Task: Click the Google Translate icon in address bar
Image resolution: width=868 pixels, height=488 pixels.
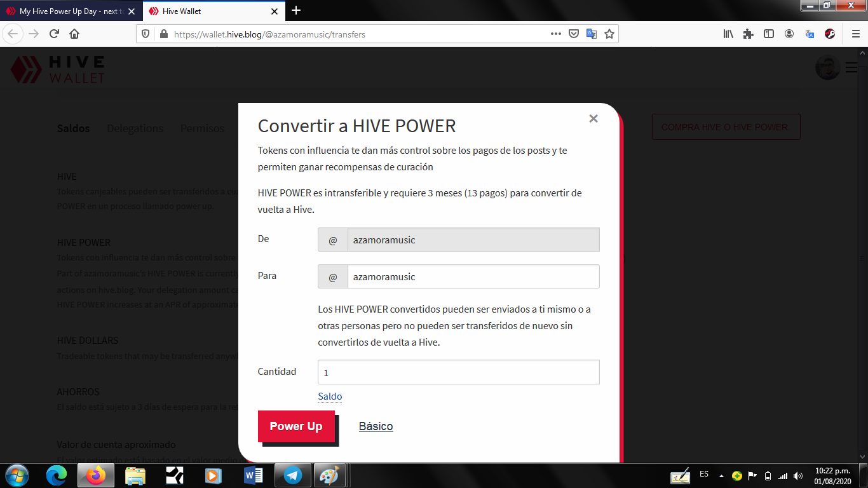Action: coord(591,34)
